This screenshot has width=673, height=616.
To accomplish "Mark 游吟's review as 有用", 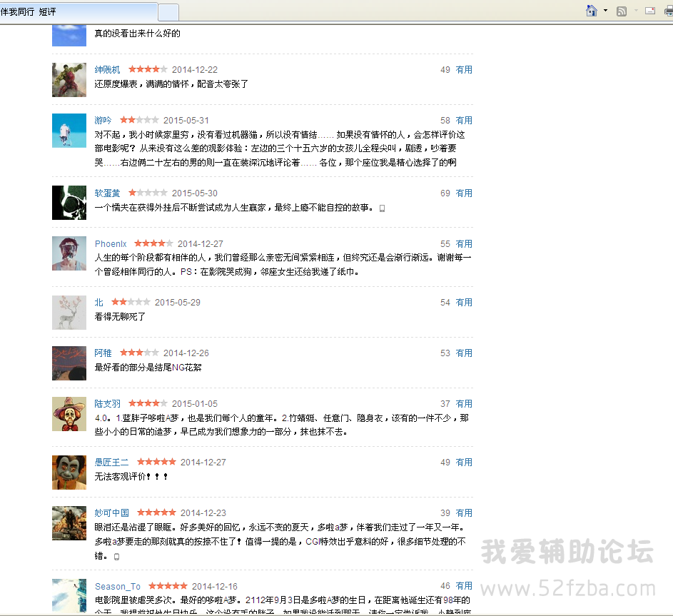I will (x=464, y=121).
